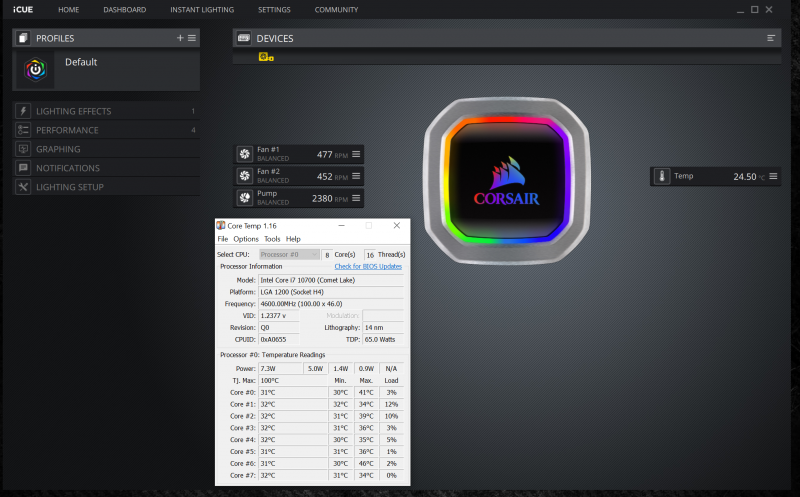Click the add profile plus icon
This screenshot has width=800, height=497.
[180, 37]
